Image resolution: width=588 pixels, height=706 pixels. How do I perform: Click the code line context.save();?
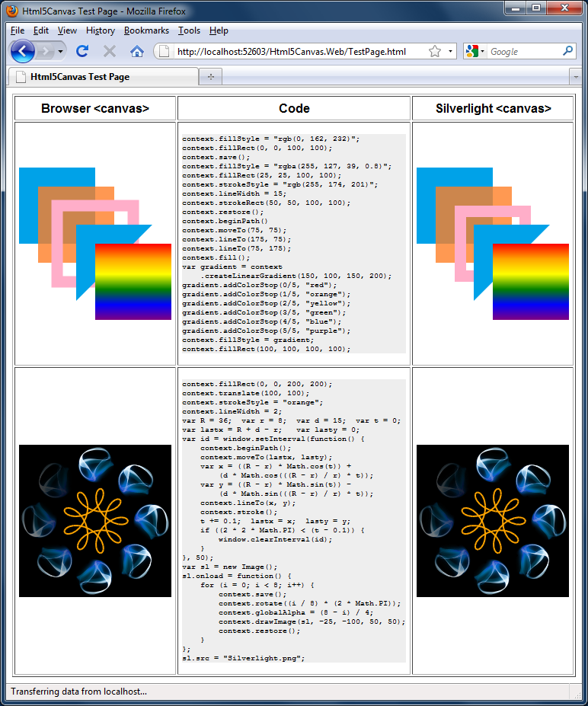(x=216, y=157)
